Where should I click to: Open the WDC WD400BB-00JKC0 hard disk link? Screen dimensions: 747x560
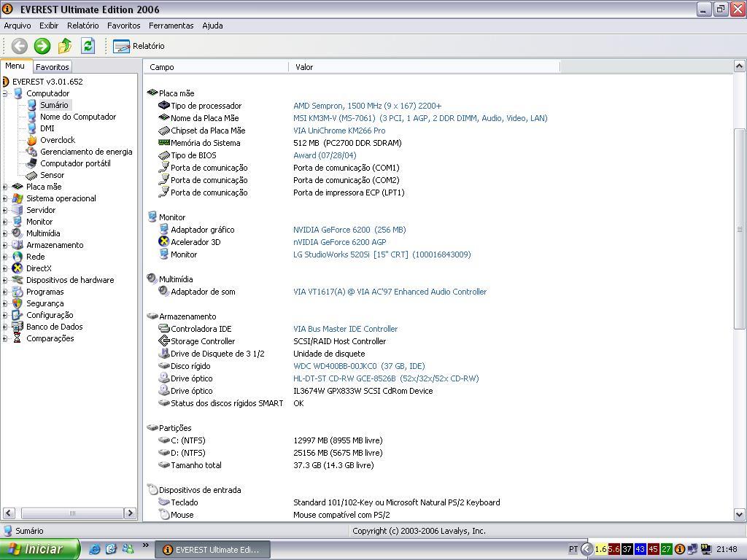[x=359, y=366]
